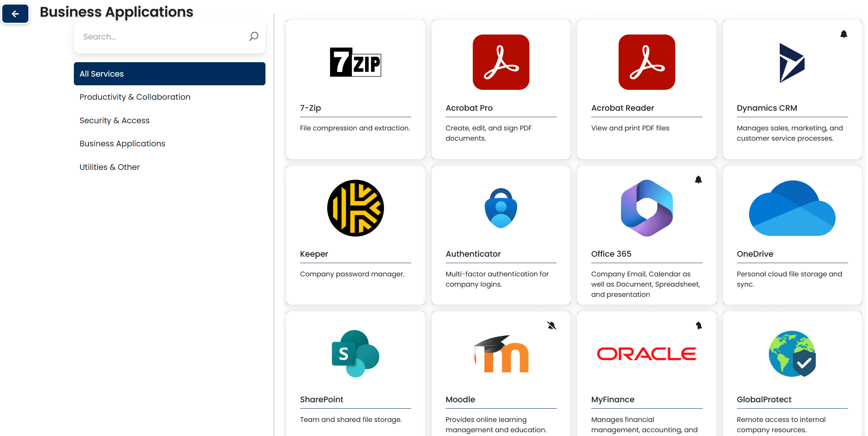This screenshot has width=868, height=436.
Task: Toggle notification bell on Office 365 card
Action: (x=698, y=180)
